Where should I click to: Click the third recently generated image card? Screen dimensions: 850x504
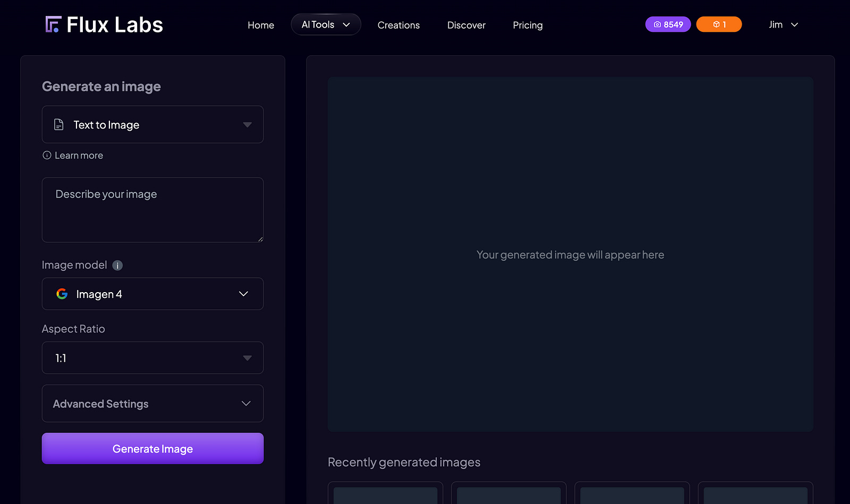tap(632, 493)
